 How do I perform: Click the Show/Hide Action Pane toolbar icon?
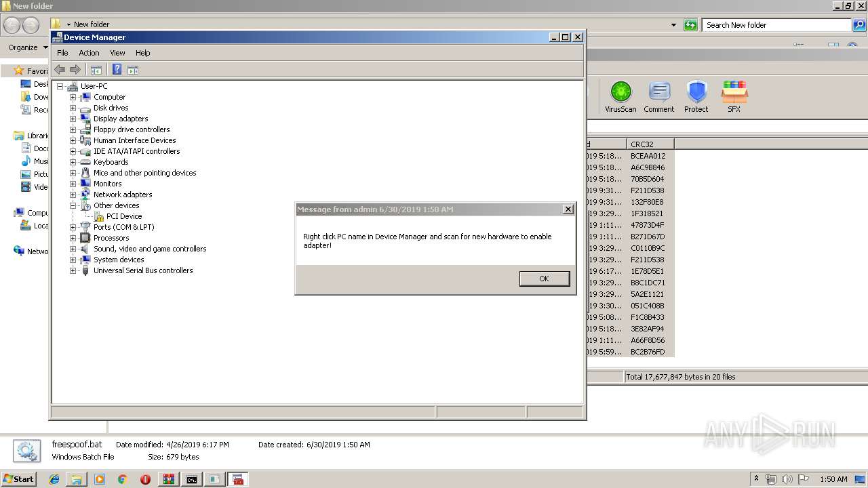click(133, 70)
